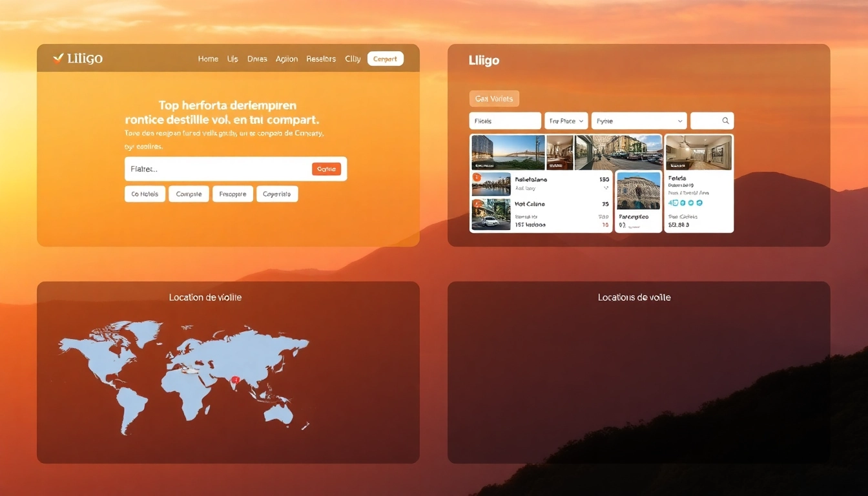Click the "Hot Caline" listing title
The height and width of the screenshot is (496, 868).
(x=530, y=204)
